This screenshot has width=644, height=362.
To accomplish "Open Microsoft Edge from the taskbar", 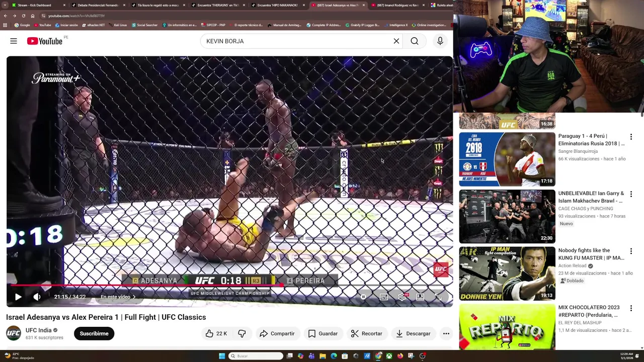I will click(x=334, y=356).
